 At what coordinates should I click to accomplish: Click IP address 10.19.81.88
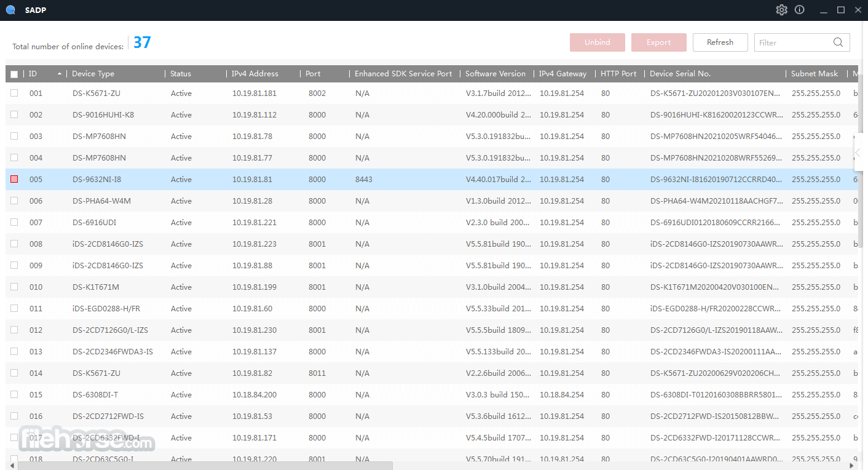point(252,266)
